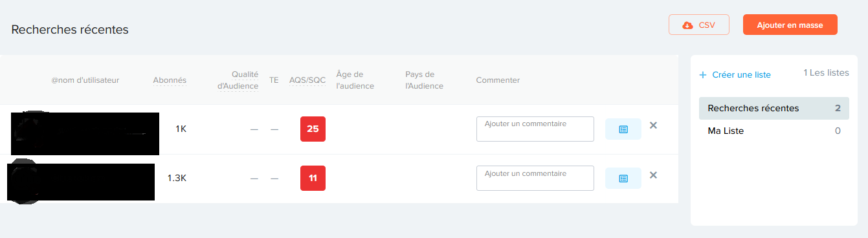The image size is (868, 238).
Task: Open the list icon on the 1K row
Action: 623,129
